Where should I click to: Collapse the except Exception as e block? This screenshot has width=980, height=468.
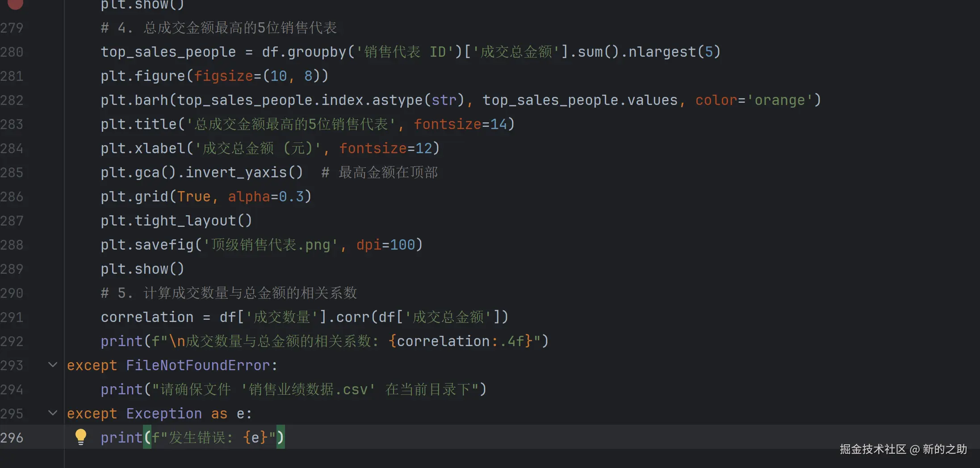click(x=52, y=413)
